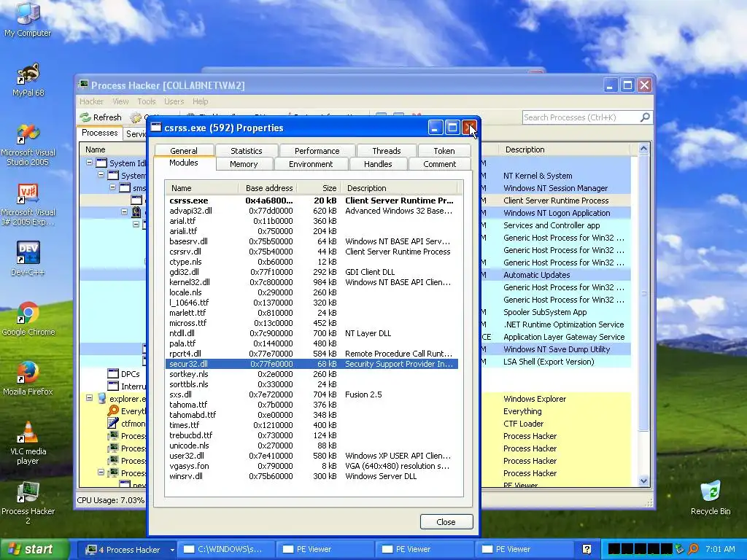Open the Environment tab
Screen dimensions: 747x560
point(311,164)
